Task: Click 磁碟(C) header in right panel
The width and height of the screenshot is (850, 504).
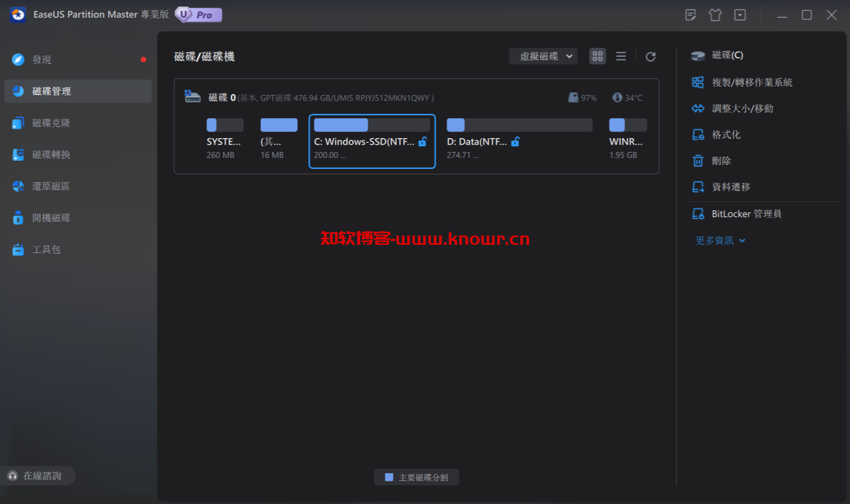Action: pyautogui.click(x=727, y=55)
